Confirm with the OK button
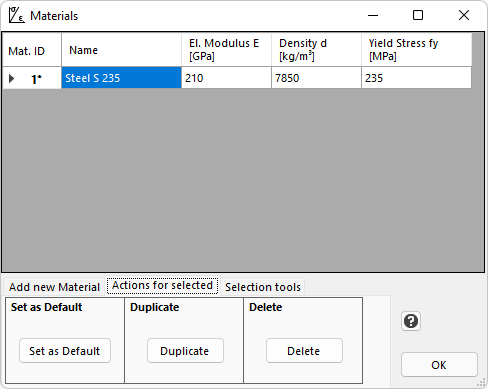 pos(439,365)
